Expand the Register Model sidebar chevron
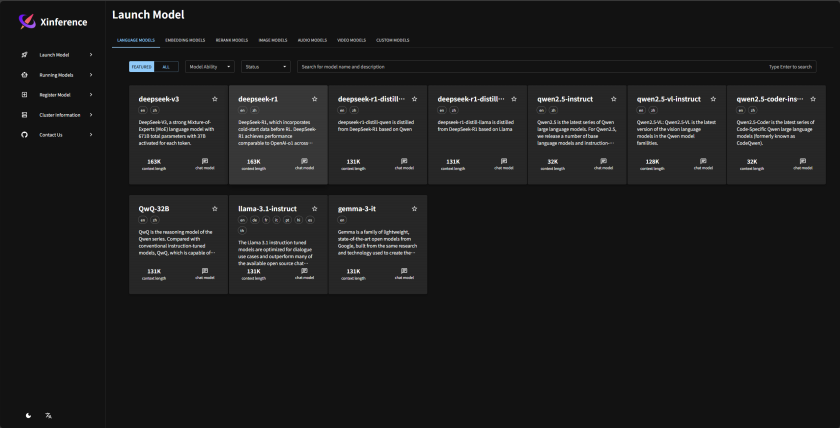Image resolution: width=840 pixels, height=428 pixels. click(x=91, y=95)
